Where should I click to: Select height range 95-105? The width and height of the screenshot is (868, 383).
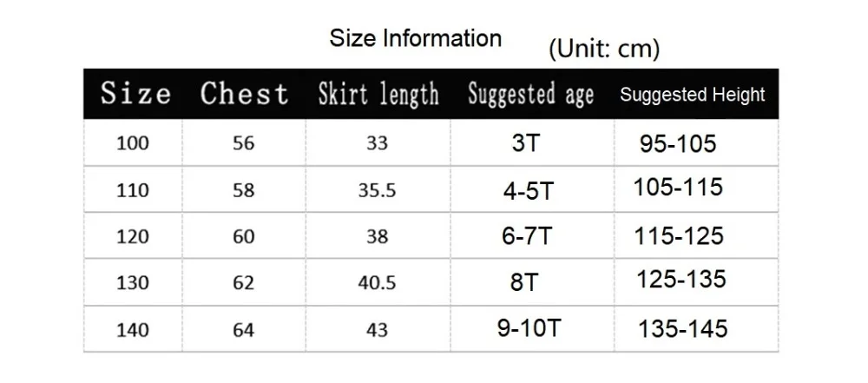(x=678, y=144)
